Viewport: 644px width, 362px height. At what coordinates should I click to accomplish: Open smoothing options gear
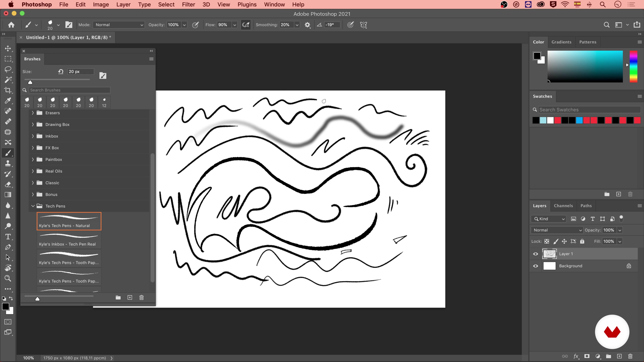(x=308, y=25)
